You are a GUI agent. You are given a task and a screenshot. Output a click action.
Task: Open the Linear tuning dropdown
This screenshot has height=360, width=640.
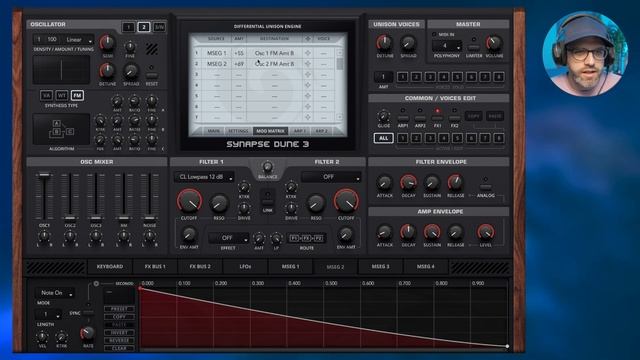point(79,40)
